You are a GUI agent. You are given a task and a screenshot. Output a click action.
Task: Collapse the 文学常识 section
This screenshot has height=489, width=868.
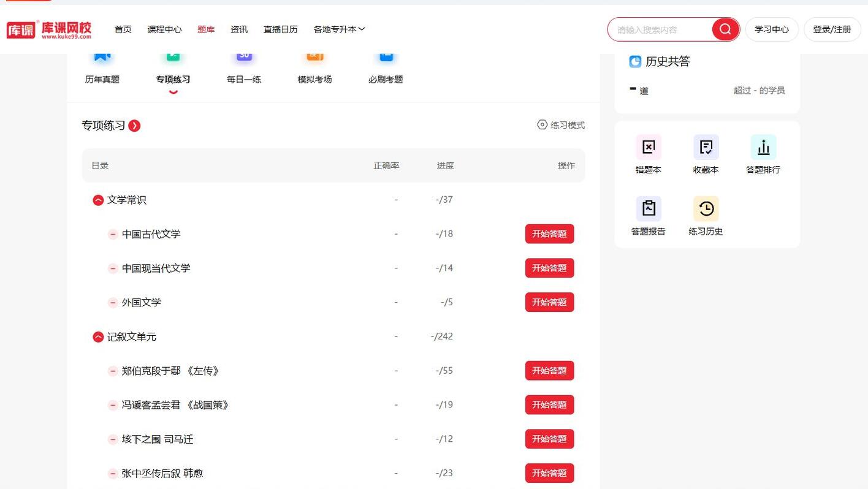[98, 200]
